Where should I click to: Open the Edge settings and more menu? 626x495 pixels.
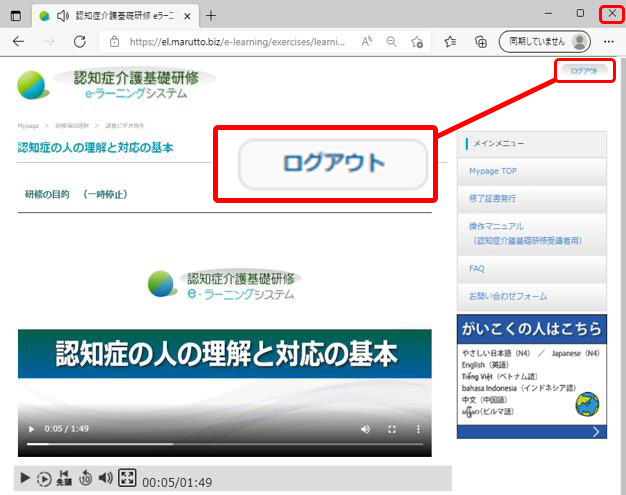click(609, 41)
